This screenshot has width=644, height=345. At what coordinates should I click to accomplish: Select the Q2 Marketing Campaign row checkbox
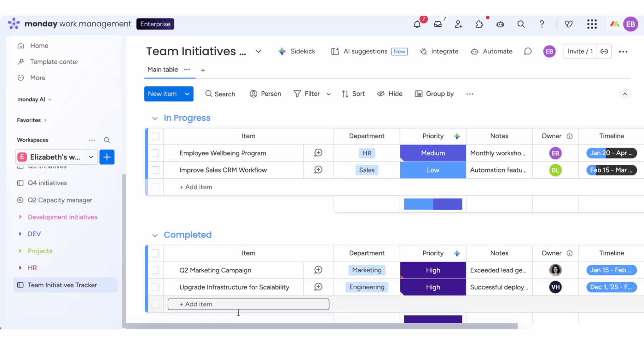[x=156, y=270]
